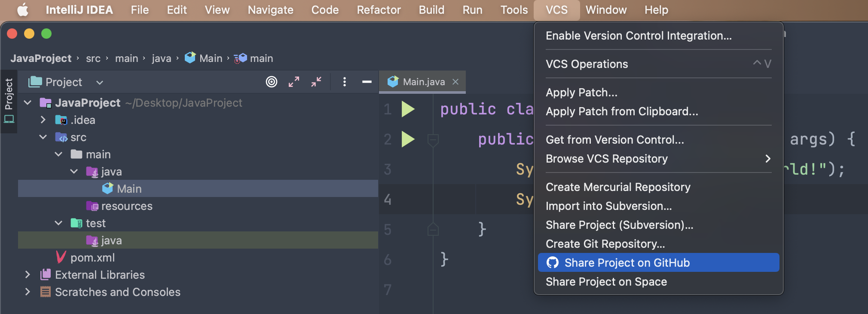Click line number 4 in the gutter
The image size is (868, 314).
coord(388,199)
